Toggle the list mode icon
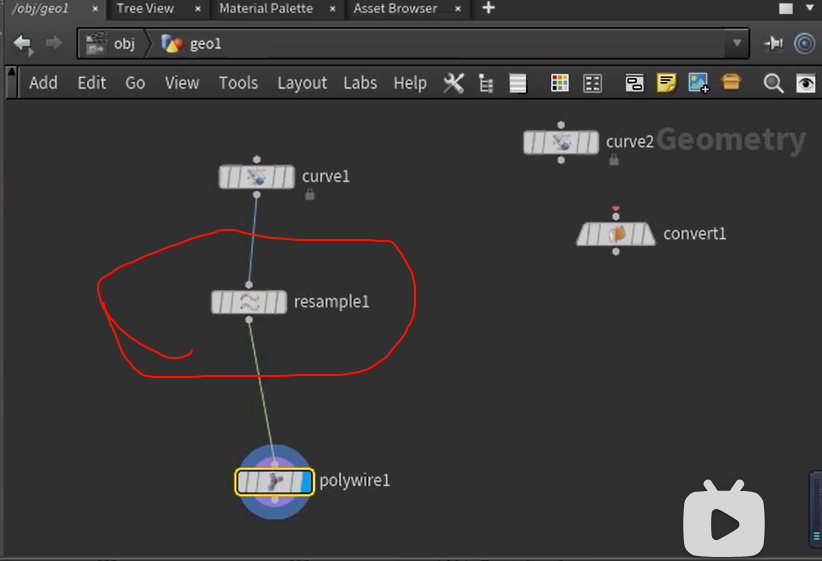Image resolution: width=822 pixels, height=561 pixels. [517, 83]
